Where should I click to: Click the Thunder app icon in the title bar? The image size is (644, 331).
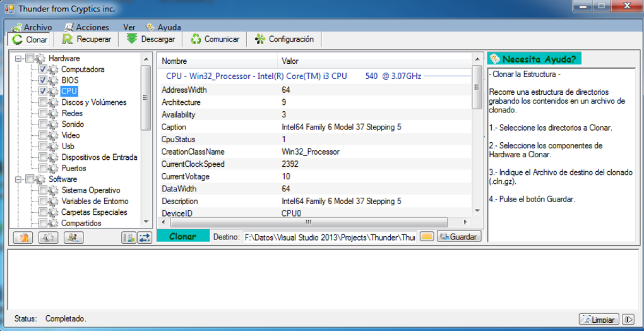coord(9,8)
